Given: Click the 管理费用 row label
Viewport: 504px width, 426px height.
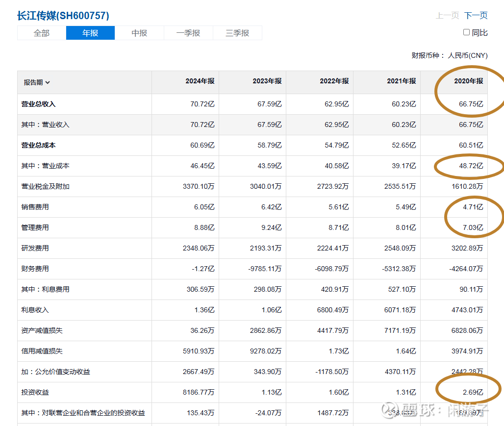Looking at the screenshot, I should [x=35, y=227].
